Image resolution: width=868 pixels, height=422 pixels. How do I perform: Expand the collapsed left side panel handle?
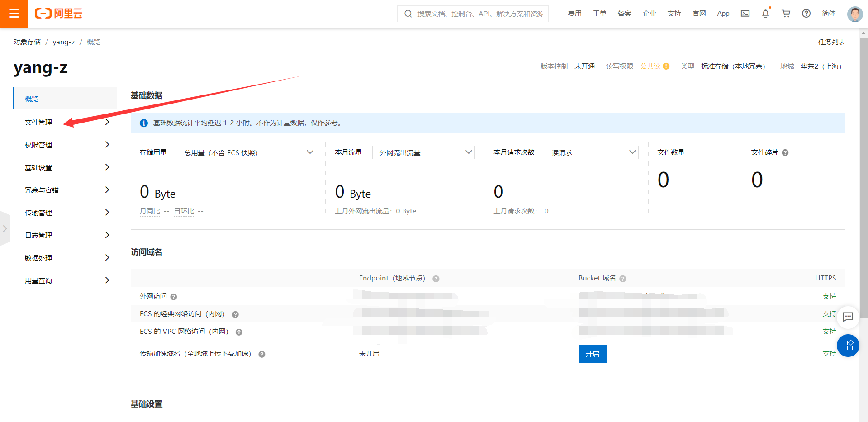5,228
